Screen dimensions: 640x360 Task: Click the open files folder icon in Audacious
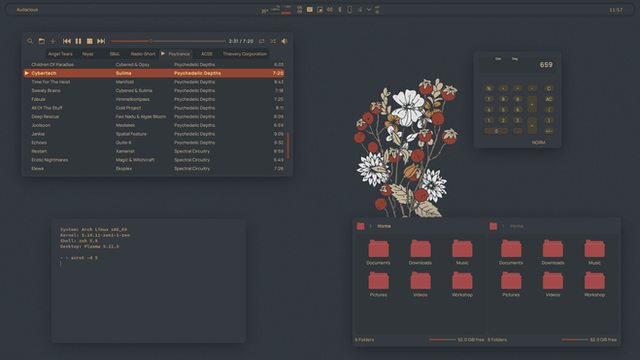42,41
